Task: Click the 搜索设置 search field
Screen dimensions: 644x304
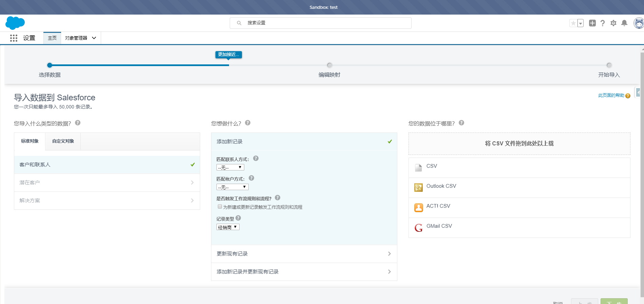Action: point(321,23)
